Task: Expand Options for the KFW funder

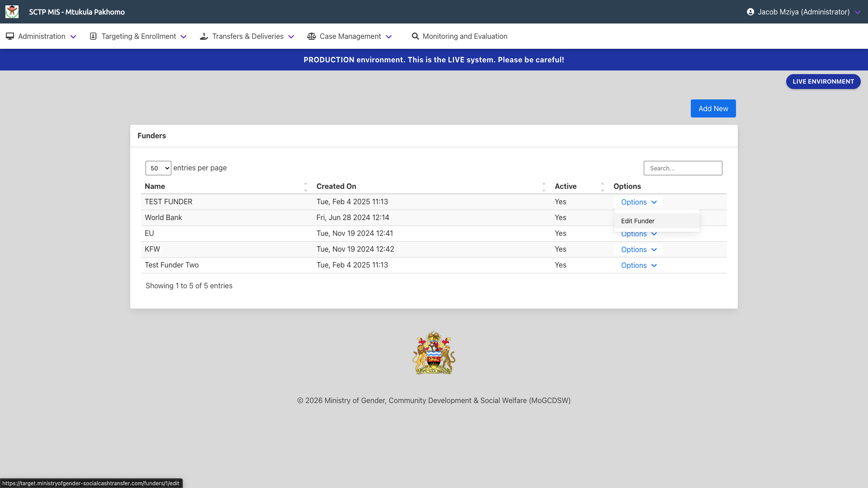Action: (x=638, y=249)
